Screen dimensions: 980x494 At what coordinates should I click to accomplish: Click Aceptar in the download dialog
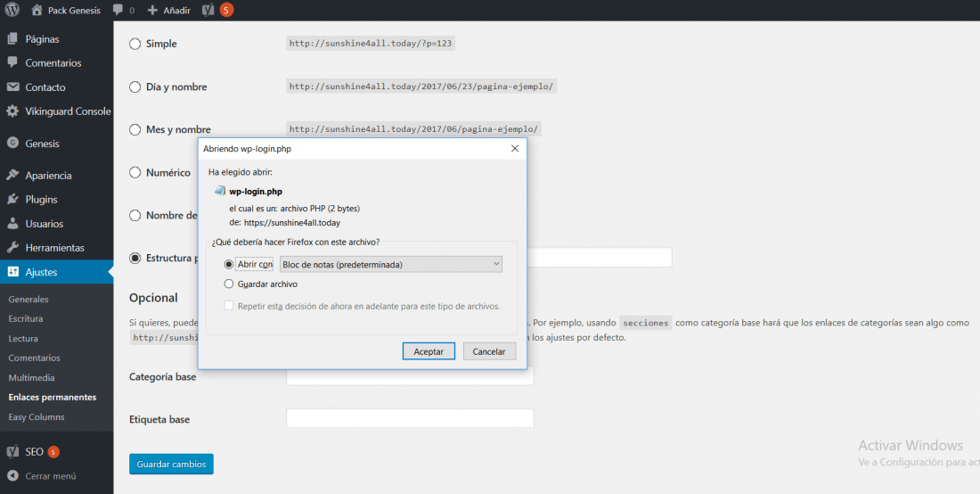(x=429, y=351)
